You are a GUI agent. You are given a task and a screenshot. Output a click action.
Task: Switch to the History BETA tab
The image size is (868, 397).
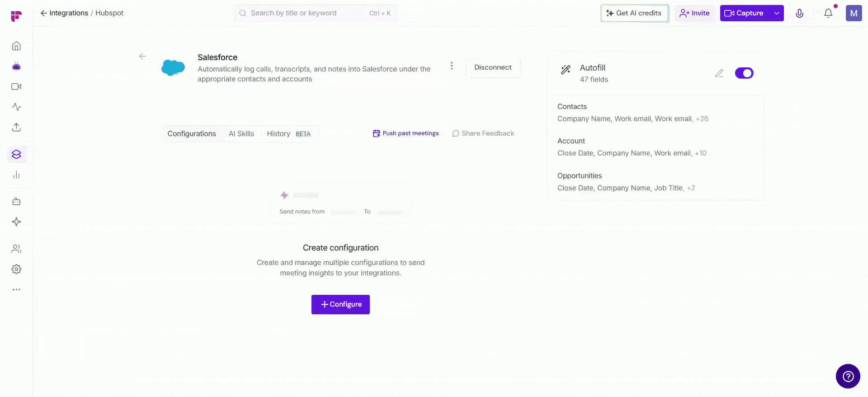(288, 134)
